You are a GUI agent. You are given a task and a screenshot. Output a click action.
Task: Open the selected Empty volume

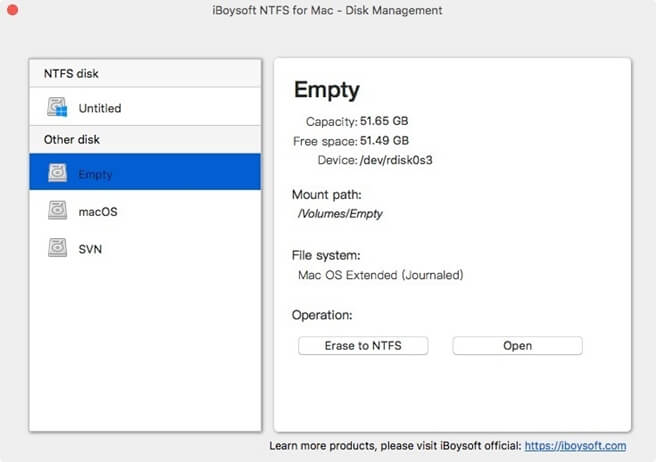517,346
